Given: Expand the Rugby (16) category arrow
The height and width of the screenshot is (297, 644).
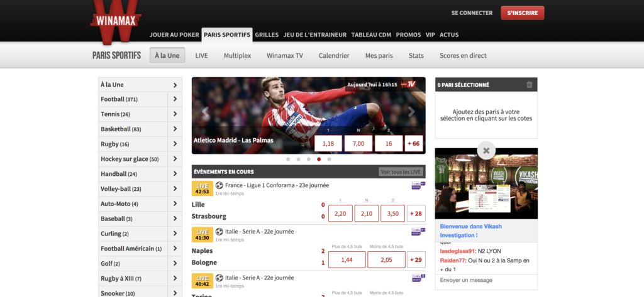Looking at the screenshot, I should 175,144.
